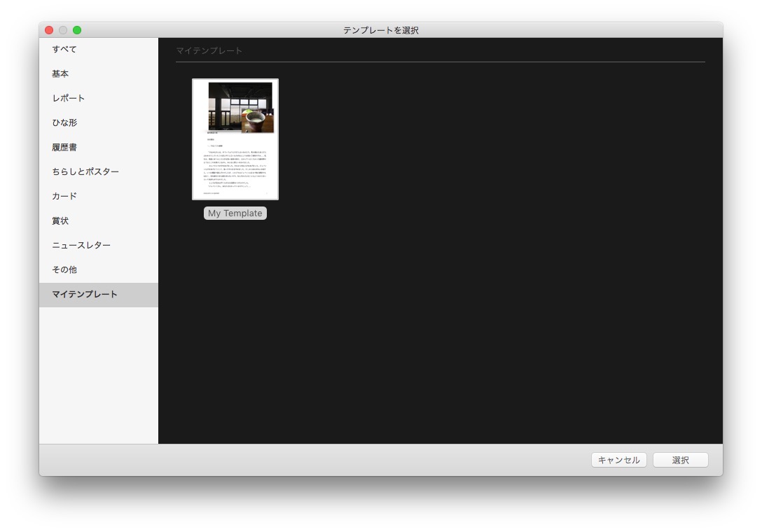Image resolution: width=762 pixels, height=532 pixels.
Task: Select the すべて category in the sidebar
Action: click(65, 48)
